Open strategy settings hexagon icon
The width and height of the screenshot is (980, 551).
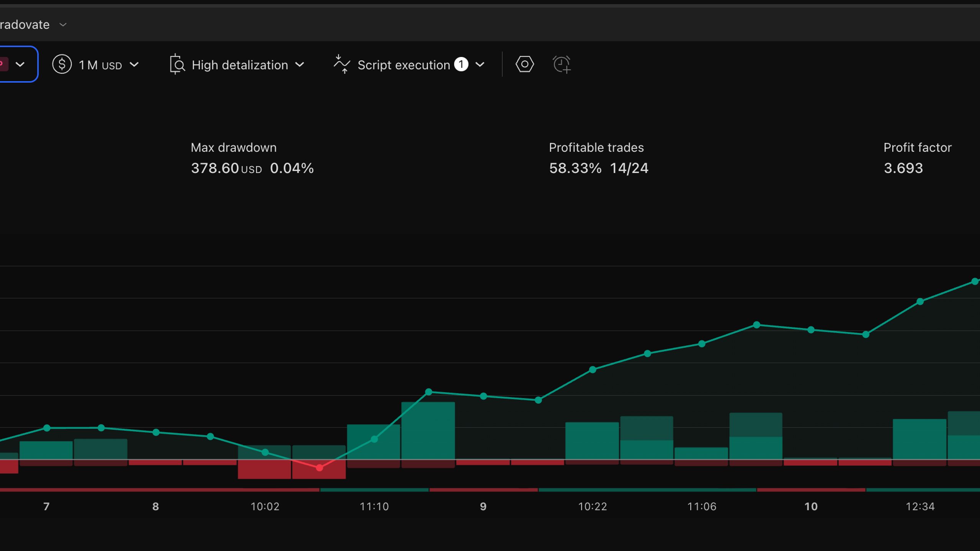524,64
